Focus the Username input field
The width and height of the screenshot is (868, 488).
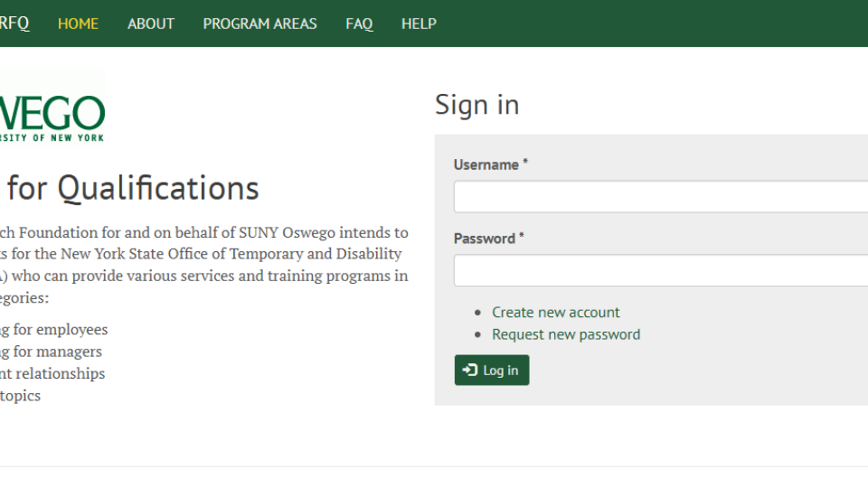point(661,196)
